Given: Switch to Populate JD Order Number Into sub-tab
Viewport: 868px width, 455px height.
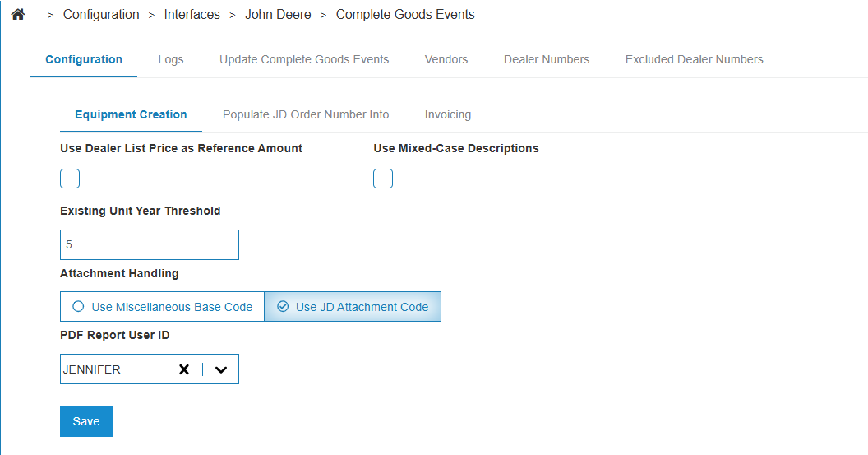Looking at the screenshot, I should pyautogui.click(x=306, y=114).
